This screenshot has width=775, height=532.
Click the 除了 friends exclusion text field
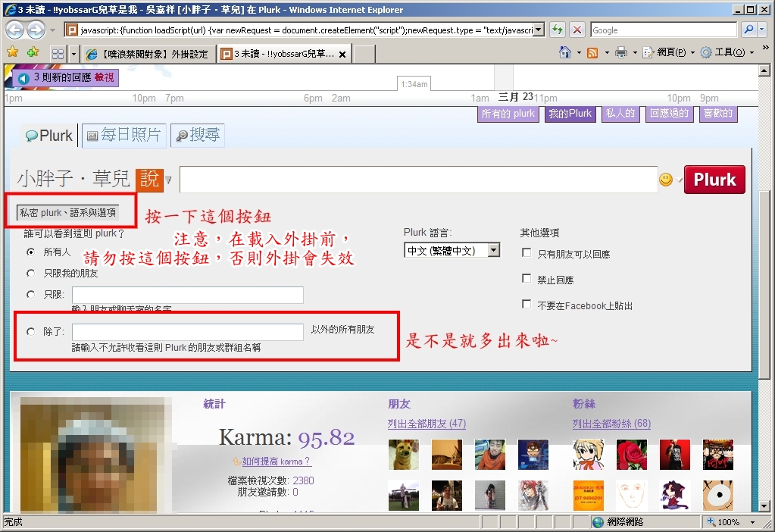coord(188,332)
